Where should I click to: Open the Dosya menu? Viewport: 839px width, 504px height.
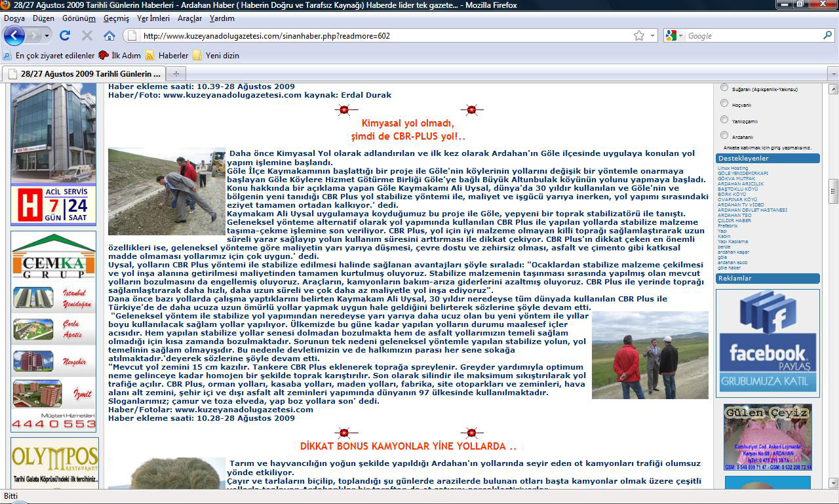pyautogui.click(x=14, y=18)
